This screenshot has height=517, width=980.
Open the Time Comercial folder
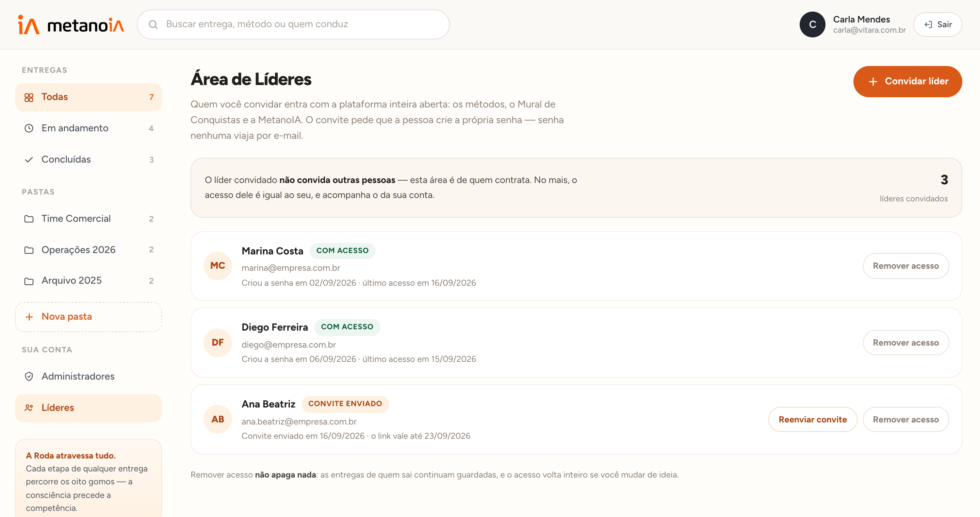pyautogui.click(x=88, y=219)
